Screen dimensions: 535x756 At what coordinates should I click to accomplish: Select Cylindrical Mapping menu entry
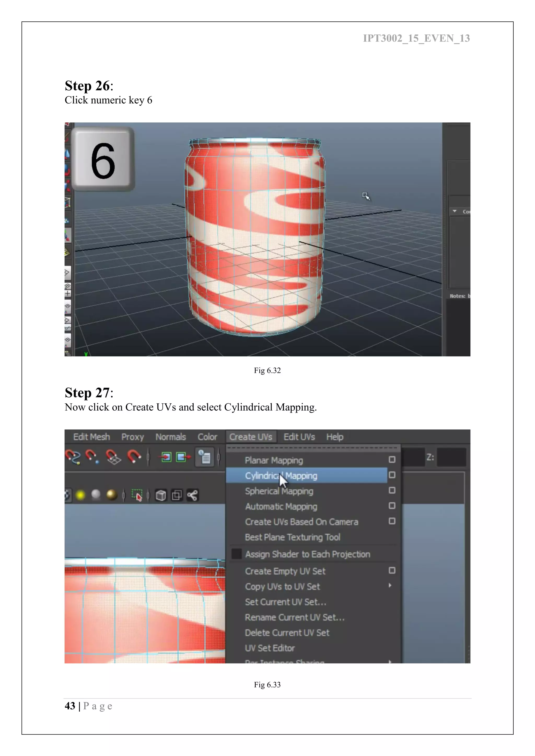pyautogui.click(x=307, y=475)
